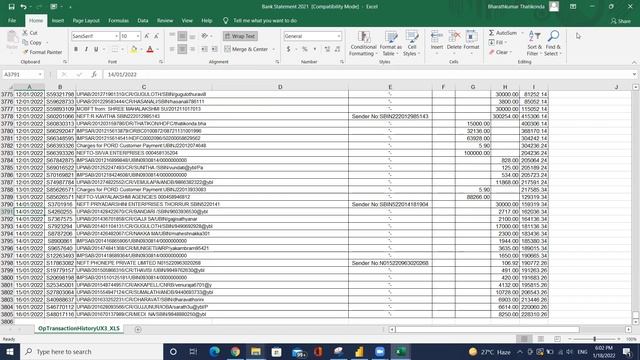Open the Sort & Filter menu

point(534,43)
